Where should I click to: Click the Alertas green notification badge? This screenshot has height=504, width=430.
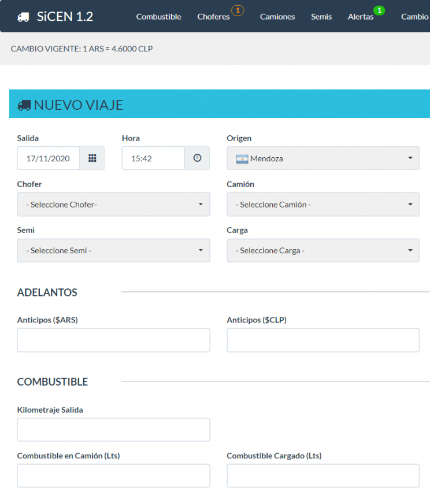[379, 10]
